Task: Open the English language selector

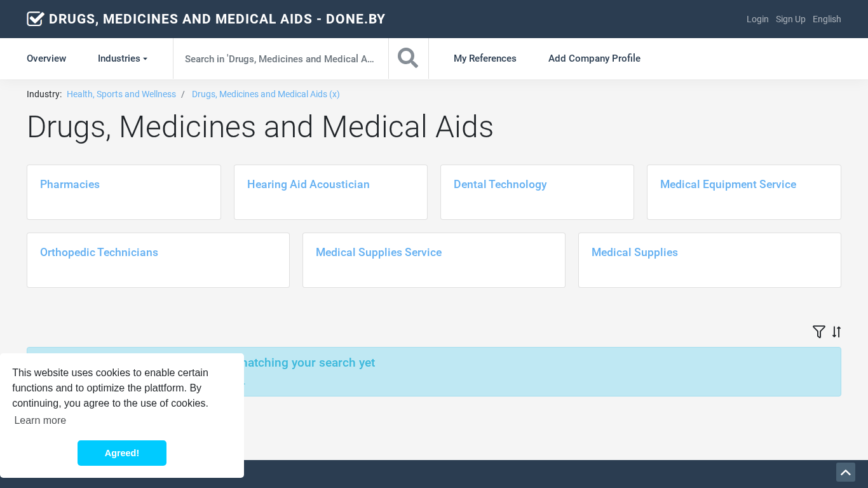Action: point(827,19)
